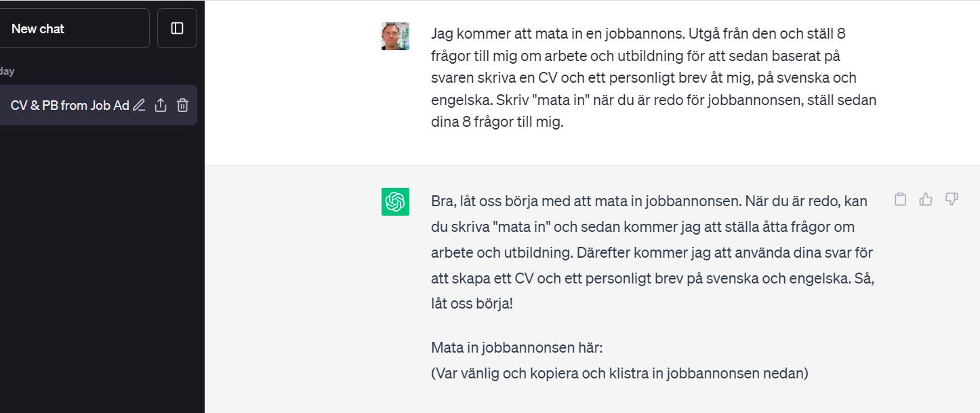Image resolution: width=980 pixels, height=413 pixels.
Task: Toggle the sidebar panel icon
Action: pos(177,28)
